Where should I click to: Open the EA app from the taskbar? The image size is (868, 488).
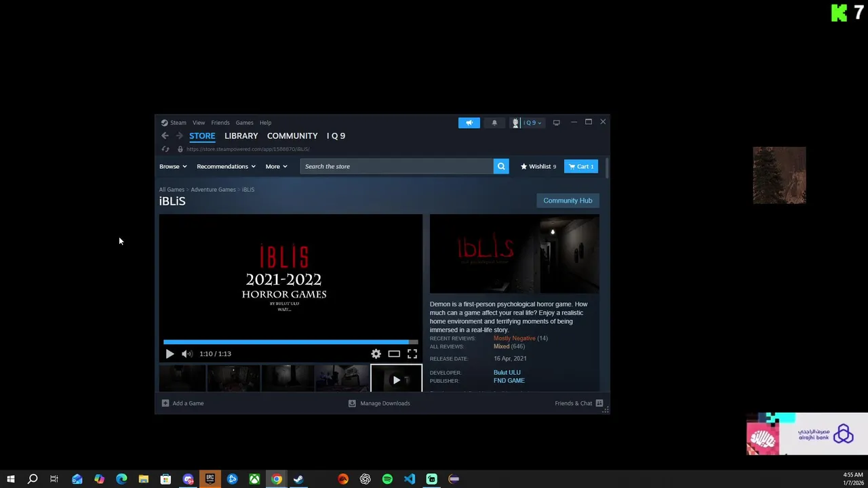pos(343,479)
